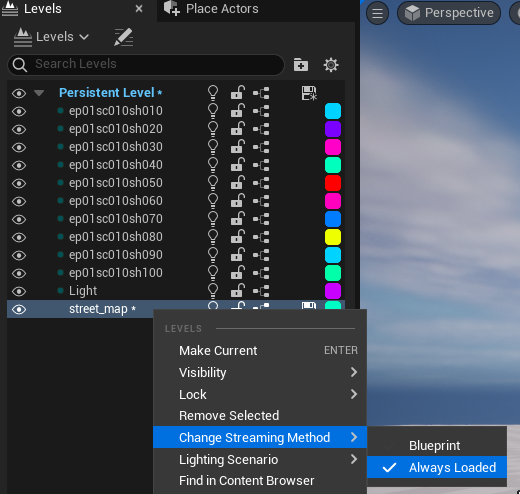The width and height of the screenshot is (520, 494).
Task: Click the Kismet blueprint icon for ep01sc010sh050
Action: 261,183
